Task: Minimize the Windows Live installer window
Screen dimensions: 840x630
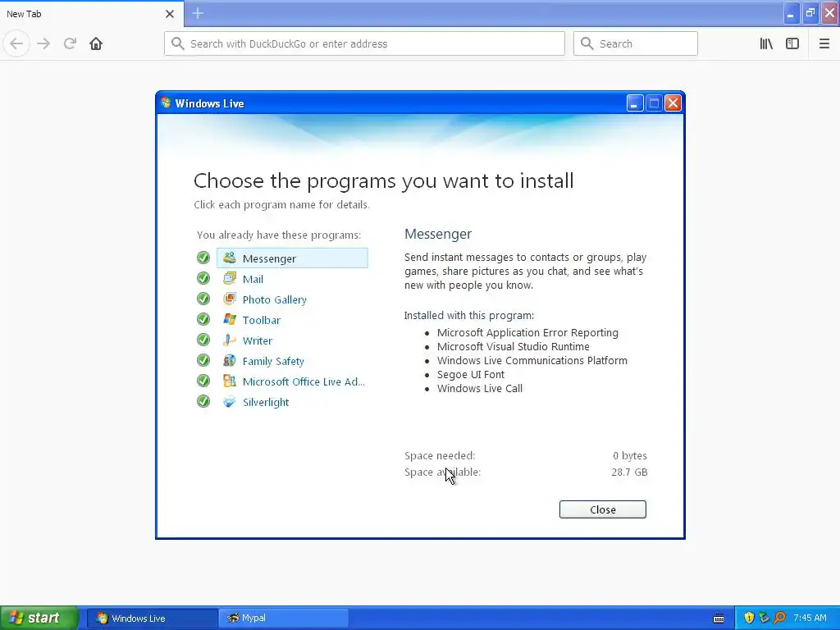Action: click(635, 103)
